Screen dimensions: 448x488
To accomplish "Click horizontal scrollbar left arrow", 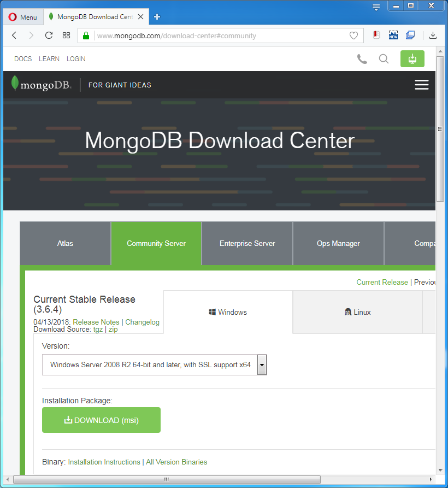I will tap(8, 479).
